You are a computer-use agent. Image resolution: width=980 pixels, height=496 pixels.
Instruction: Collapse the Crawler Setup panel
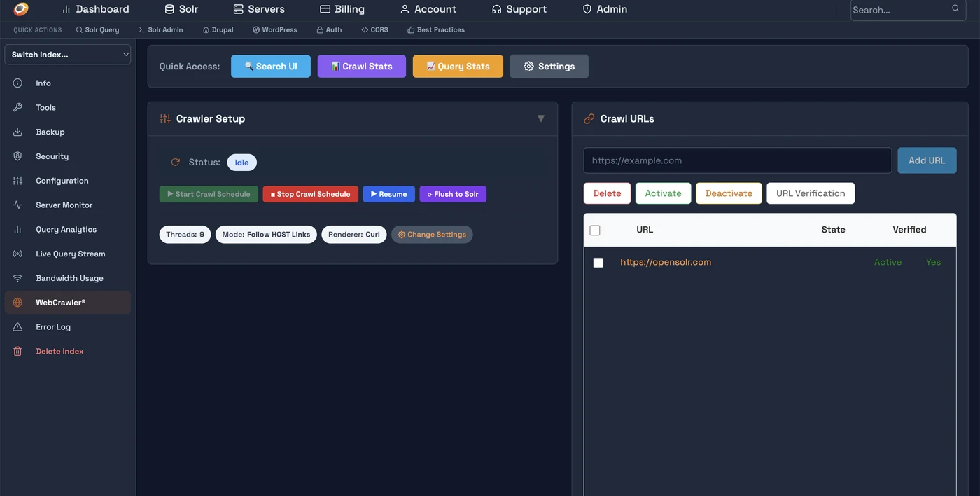pyautogui.click(x=540, y=118)
